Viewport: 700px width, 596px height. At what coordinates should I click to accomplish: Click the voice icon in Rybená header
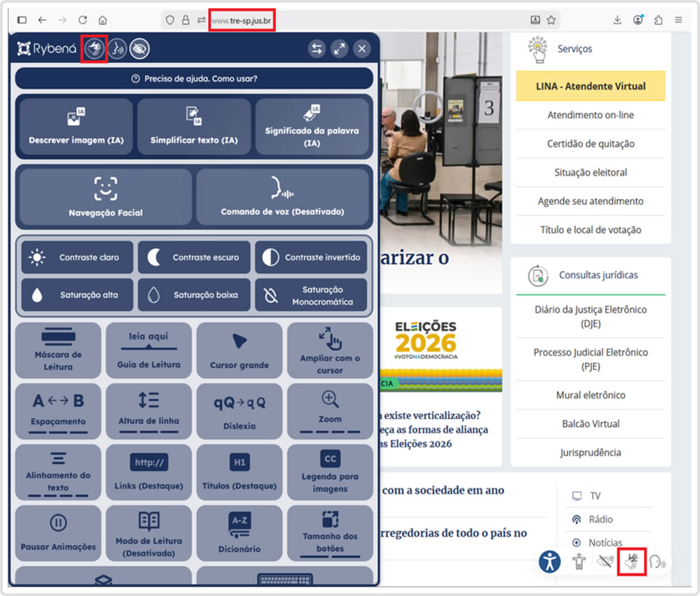[x=117, y=49]
